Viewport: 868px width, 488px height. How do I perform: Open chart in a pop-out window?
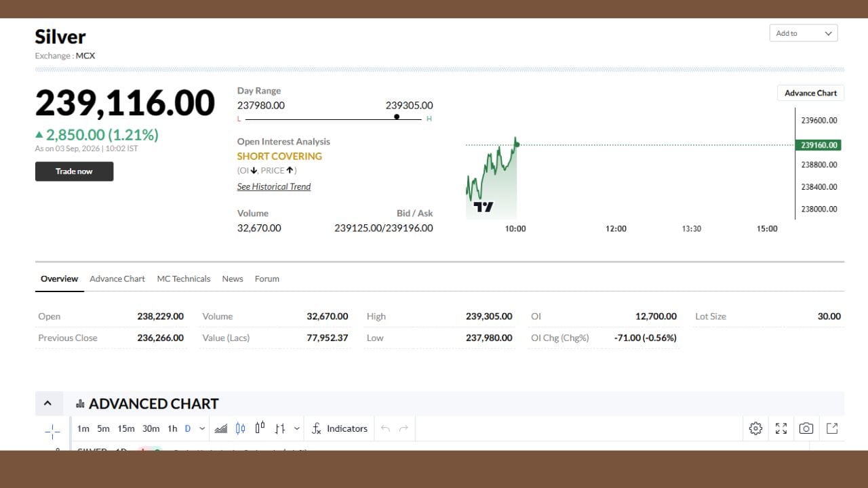pos(832,428)
